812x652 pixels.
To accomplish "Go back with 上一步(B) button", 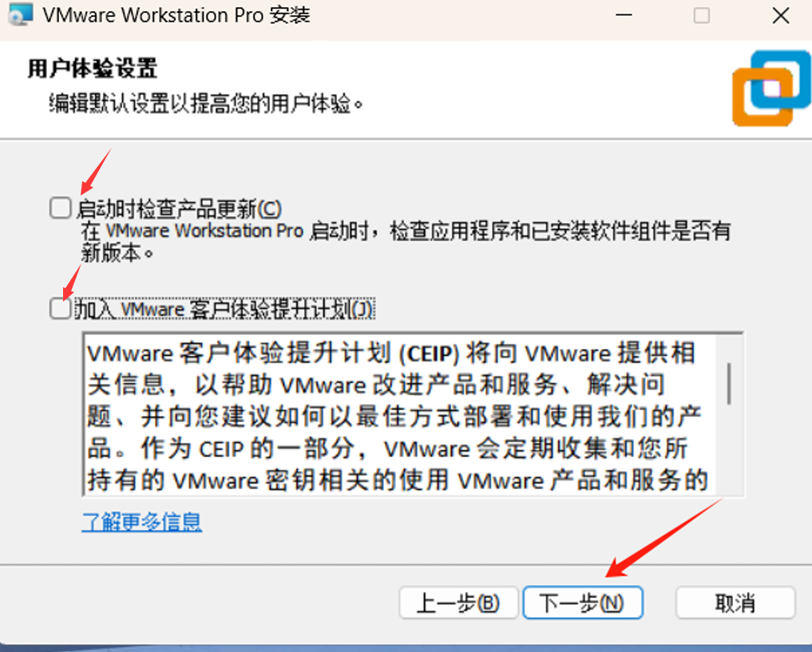I will tap(458, 603).
